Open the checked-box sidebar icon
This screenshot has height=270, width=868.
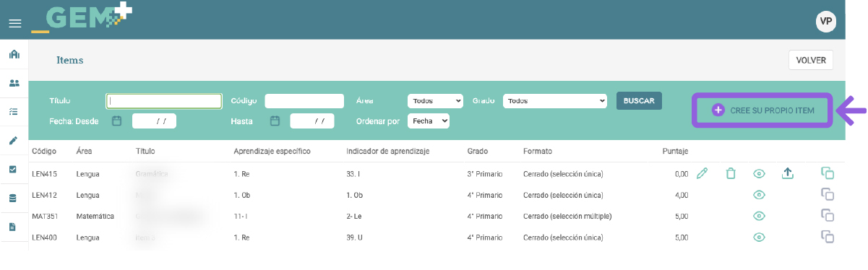(14, 169)
